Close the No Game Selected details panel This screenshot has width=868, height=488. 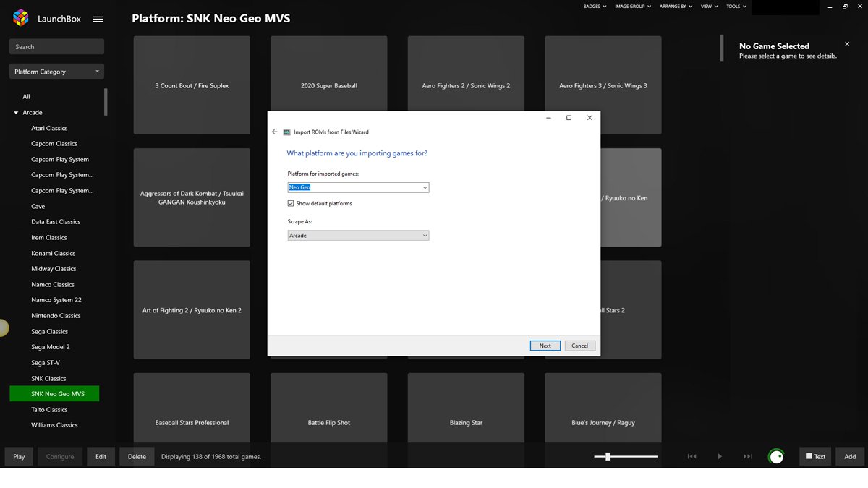[847, 44]
